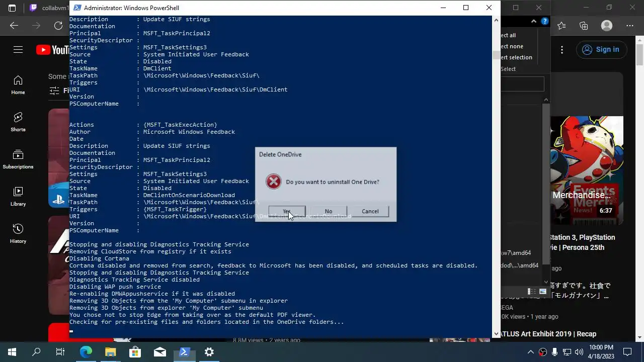Collapse the Explorer ribbon chevron
The height and width of the screenshot is (362, 644).
(x=534, y=22)
